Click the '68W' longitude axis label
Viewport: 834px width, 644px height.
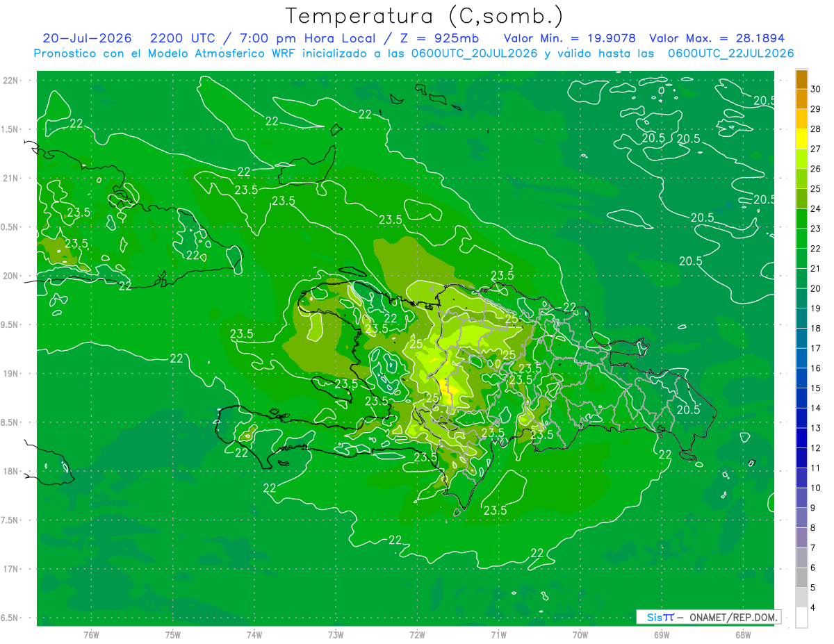click(x=743, y=635)
